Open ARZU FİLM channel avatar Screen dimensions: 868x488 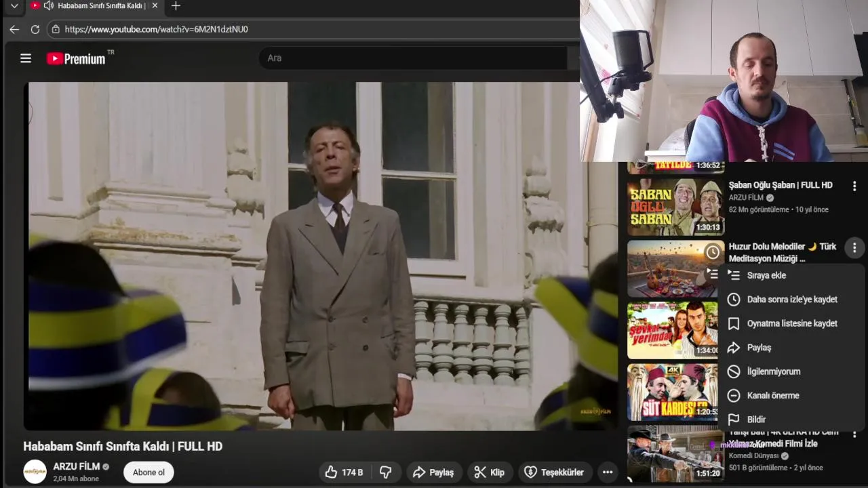point(35,472)
